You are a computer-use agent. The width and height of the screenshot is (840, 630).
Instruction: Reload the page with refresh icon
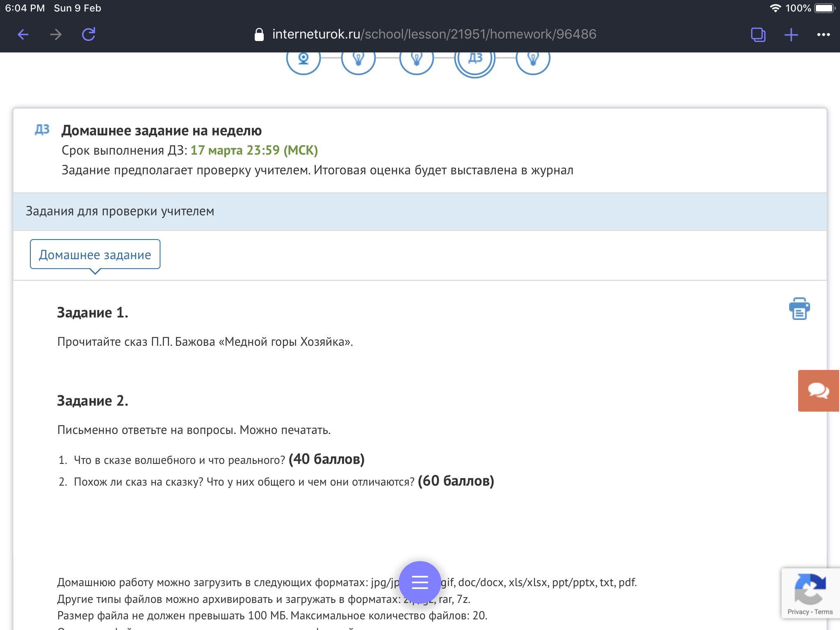(89, 34)
